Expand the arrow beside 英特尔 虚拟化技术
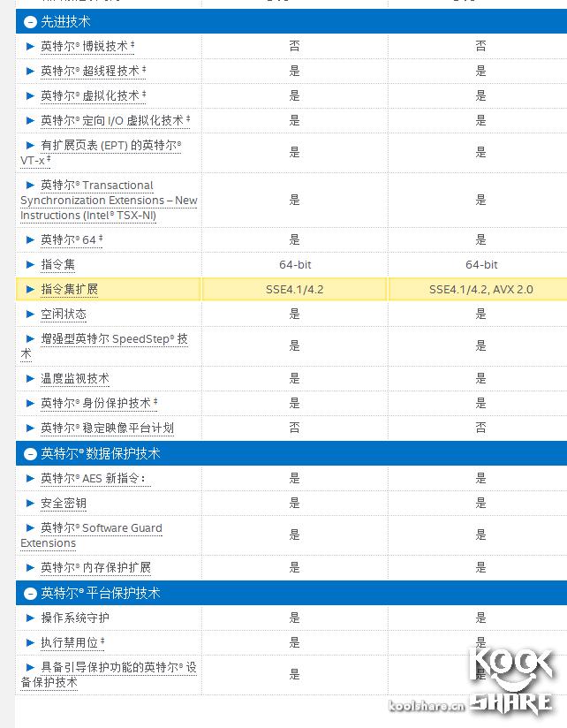This screenshot has height=728, width=567. tap(30, 95)
